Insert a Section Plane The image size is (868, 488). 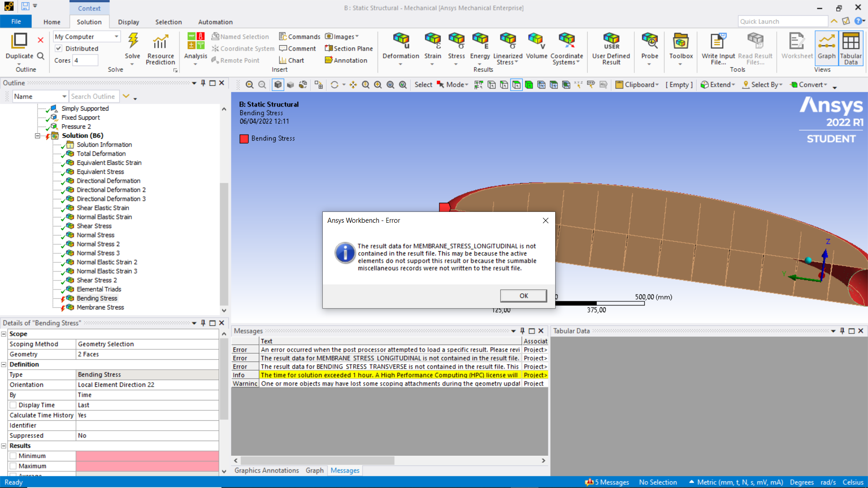(x=349, y=48)
